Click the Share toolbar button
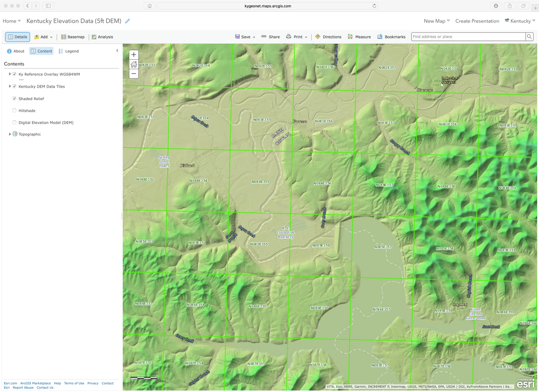The width and height of the screenshot is (539, 392). [270, 37]
